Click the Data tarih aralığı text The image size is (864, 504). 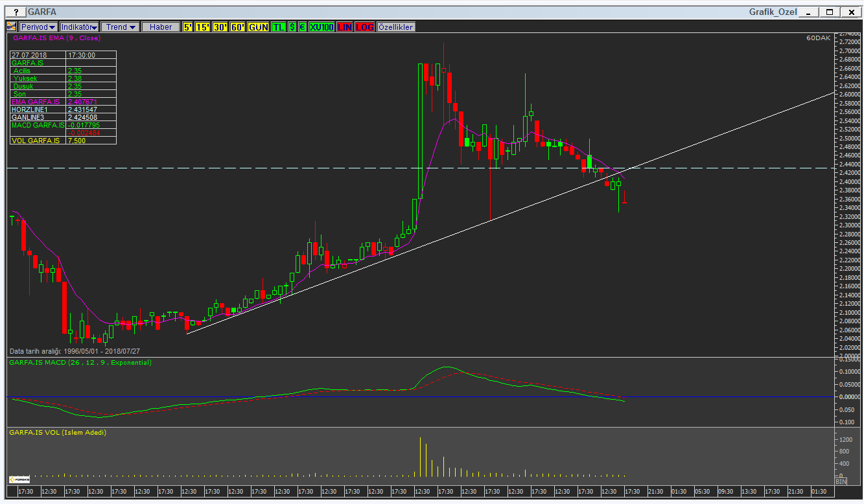coord(73,350)
